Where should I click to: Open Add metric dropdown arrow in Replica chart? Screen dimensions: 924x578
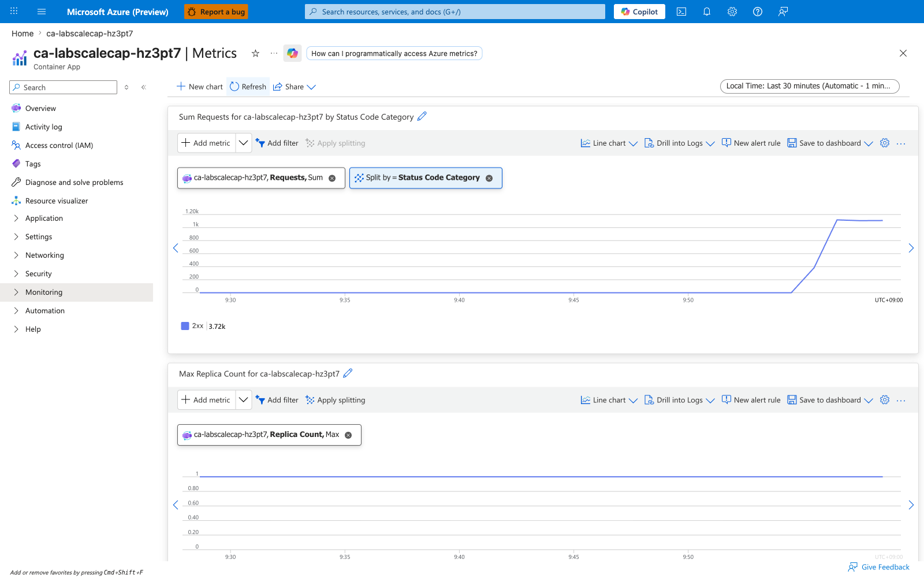pos(244,399)
